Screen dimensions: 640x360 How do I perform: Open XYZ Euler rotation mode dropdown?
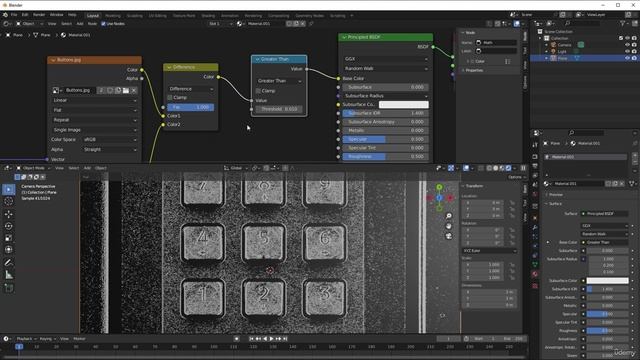pyautogui.click(x=489, y=251)
